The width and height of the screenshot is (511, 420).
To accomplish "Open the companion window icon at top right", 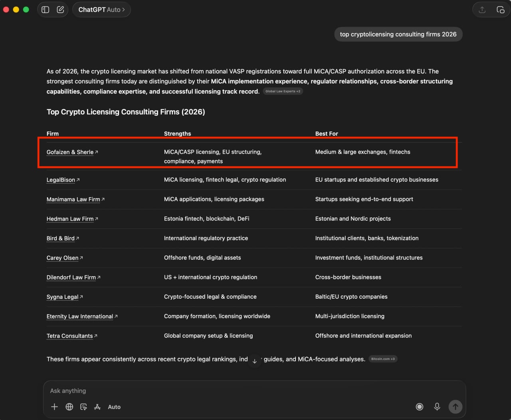I will click(x=500, y=10).
